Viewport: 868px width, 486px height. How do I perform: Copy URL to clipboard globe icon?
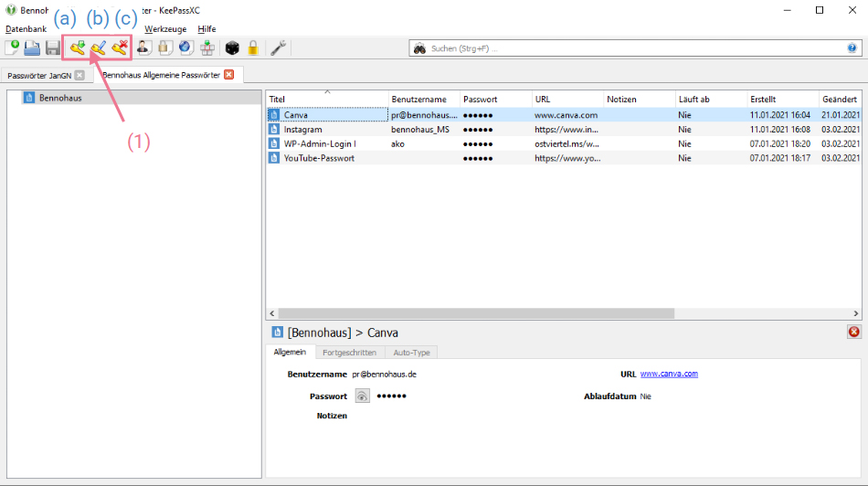point(185,48)
